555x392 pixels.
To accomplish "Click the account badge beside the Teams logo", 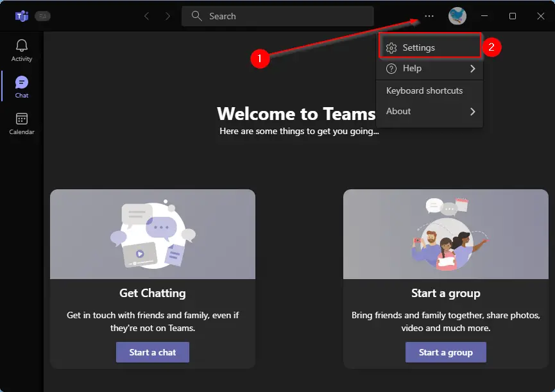I will (x=42, y=16).
